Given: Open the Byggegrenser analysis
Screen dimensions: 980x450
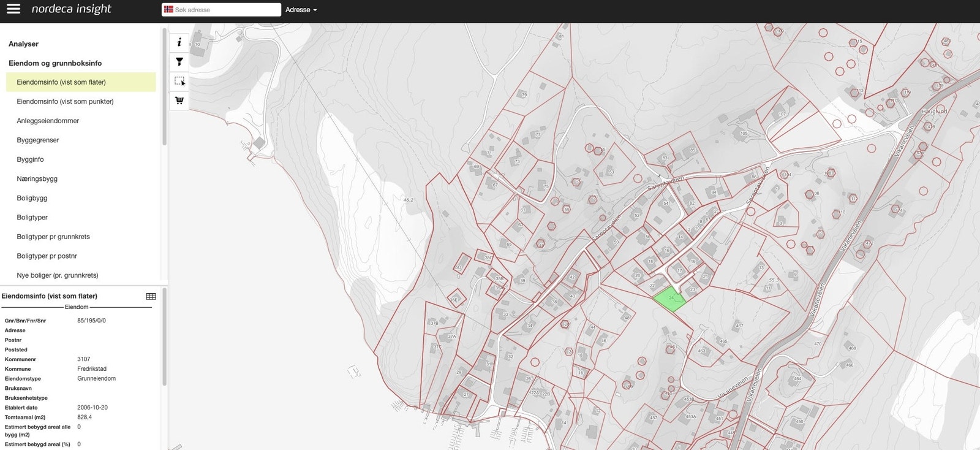Looking at the screenshot, I should pos(38,140).
